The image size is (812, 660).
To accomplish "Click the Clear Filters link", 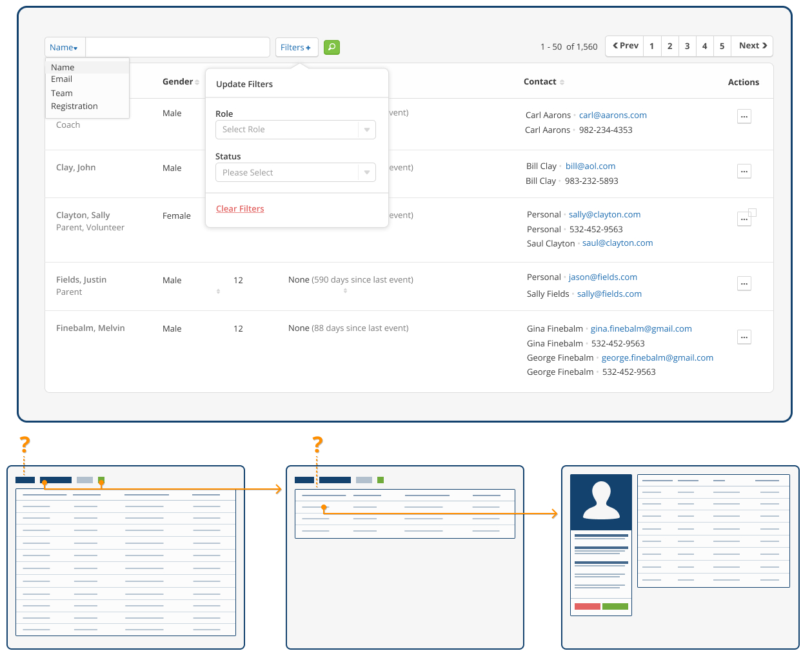I will click(x=240, y=209).
